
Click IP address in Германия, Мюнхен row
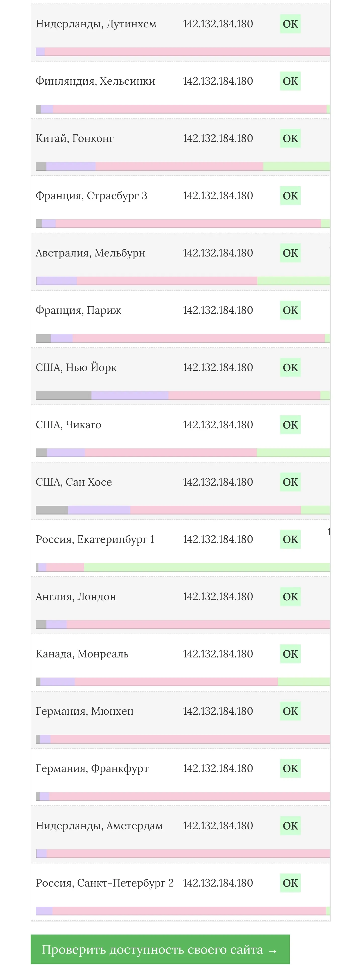point(218,711)
